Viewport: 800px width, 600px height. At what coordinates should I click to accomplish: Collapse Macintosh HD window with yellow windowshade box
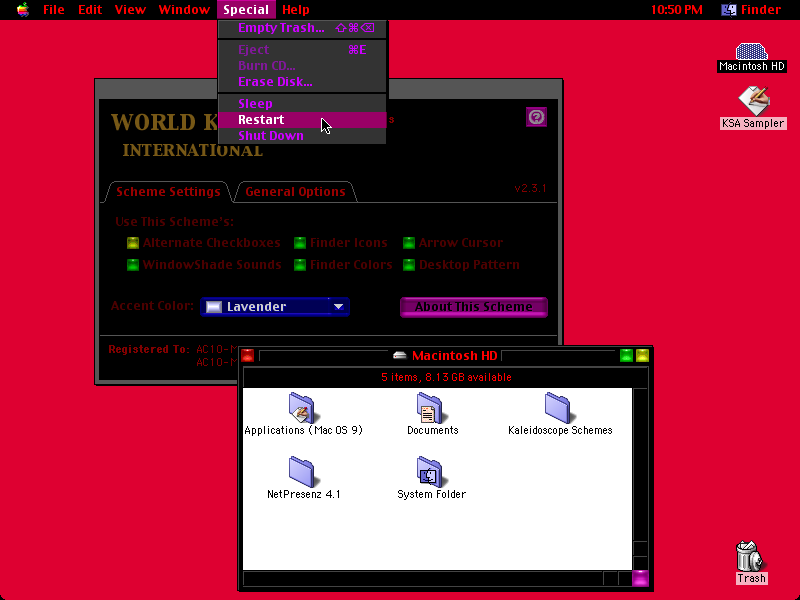[642, 356]
